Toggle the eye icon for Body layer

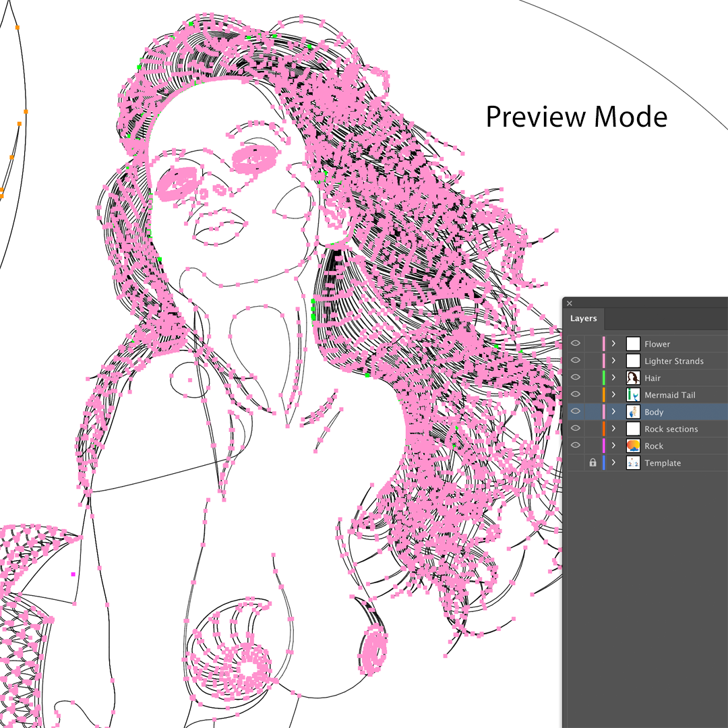pyautogui.click(x=575, y=411)
